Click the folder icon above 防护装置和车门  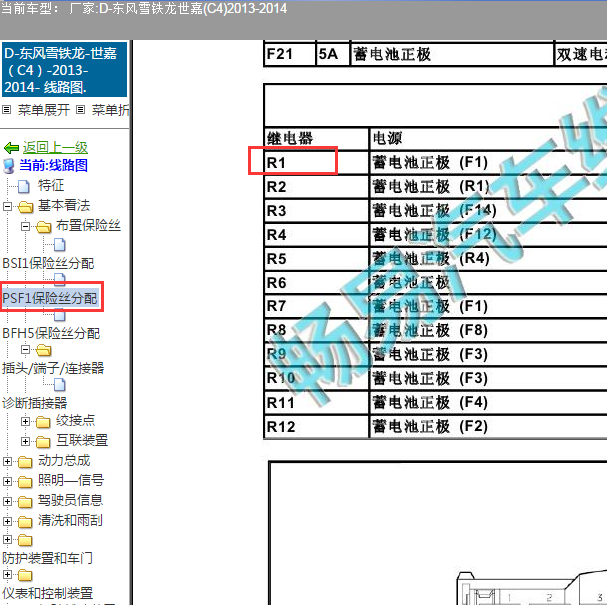point(26,540)
